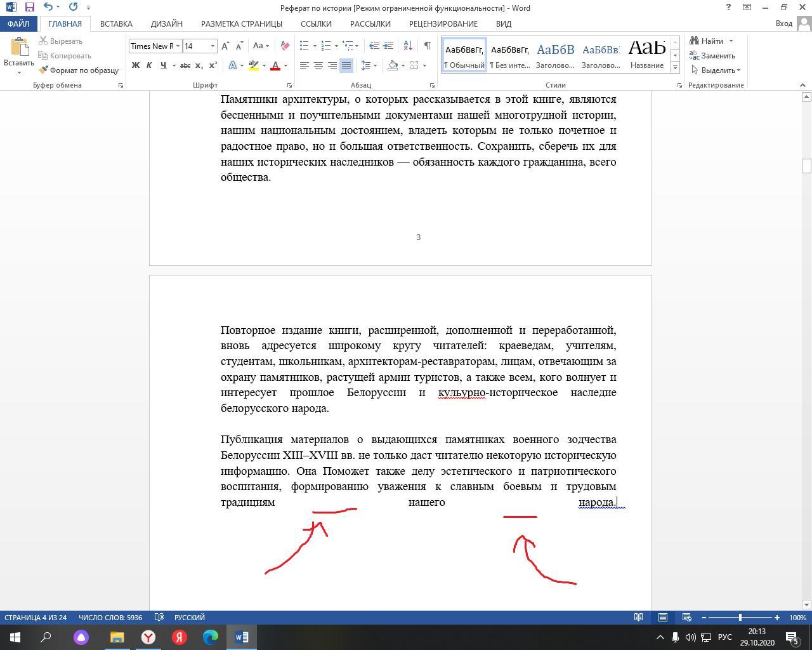The height and width of the screenshot is (650, 812).
Task: Enable justified text alignment
Action: point(346,65)
